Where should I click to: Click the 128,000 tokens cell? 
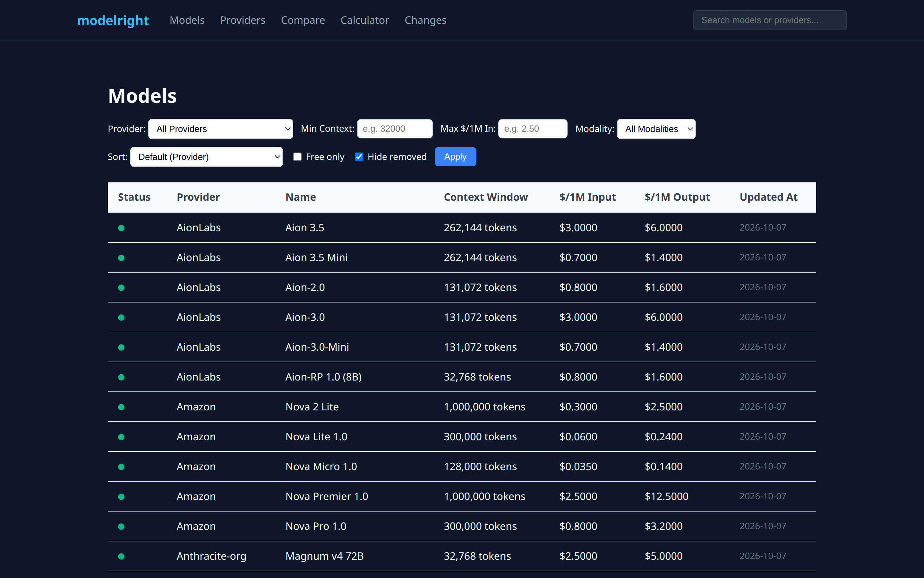coord(480,467)
